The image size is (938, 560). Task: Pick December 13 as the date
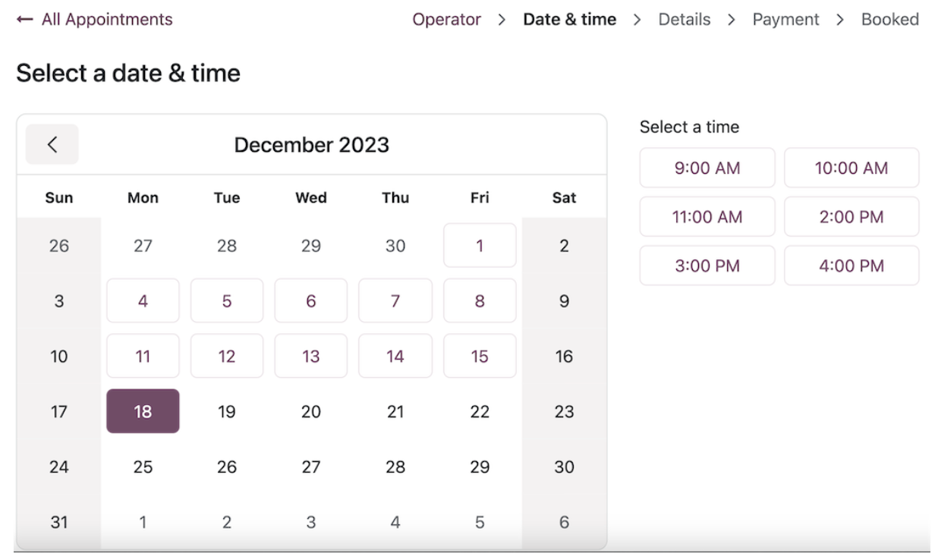point(311,356)
